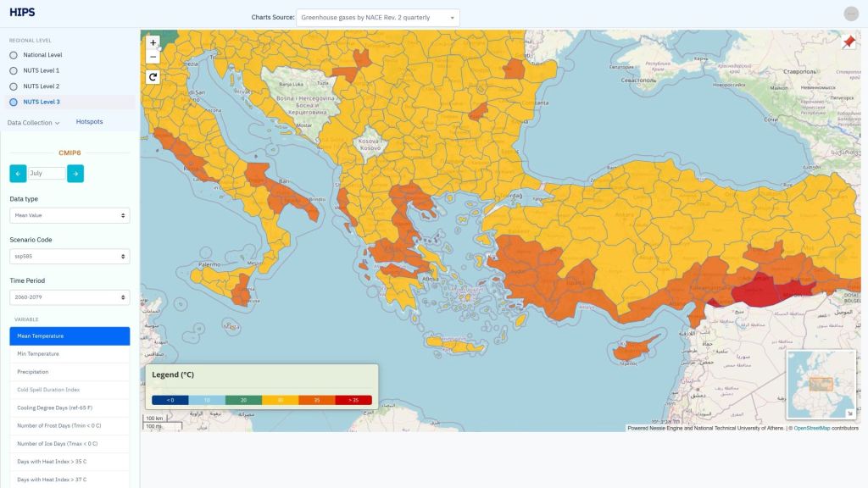This screenshot has height=488, width=868.
Task: Open the user avatar menu
Action: (851, 14)
